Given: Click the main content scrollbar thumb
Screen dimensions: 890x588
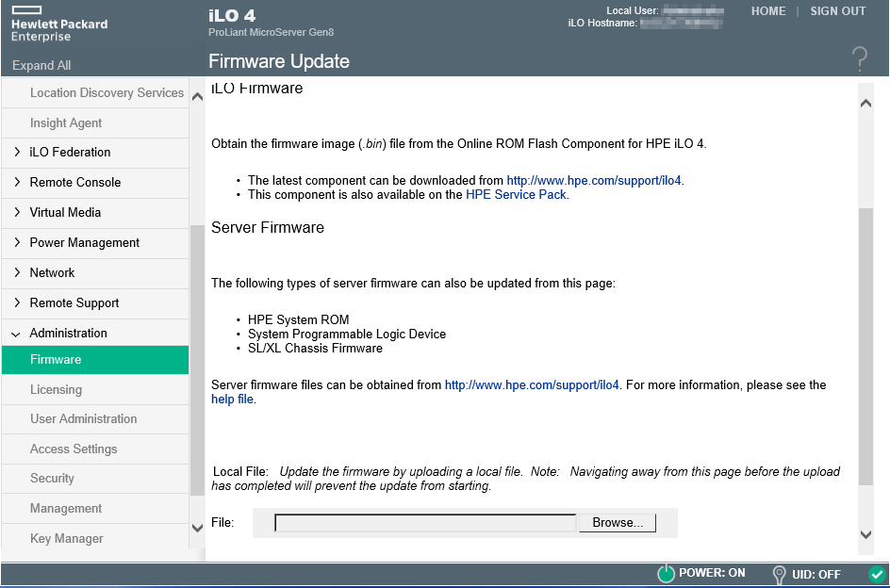Looking at the screenshot, I should tap(865, 346).
